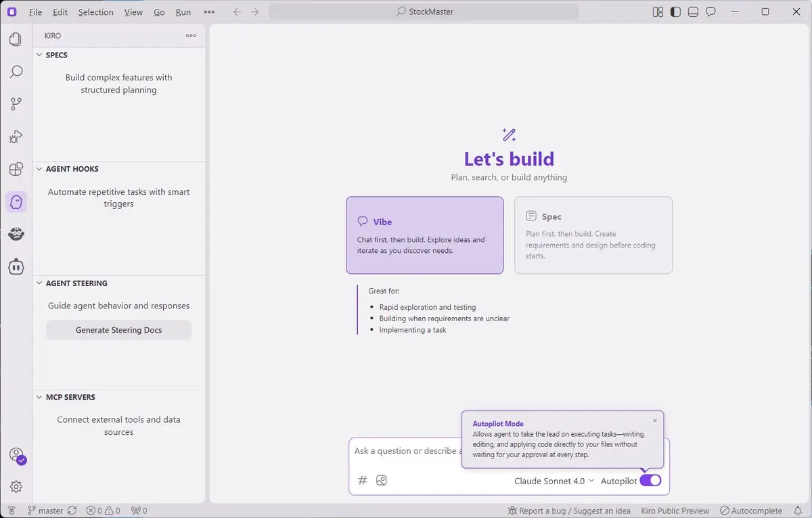
Task: Select the Spec mode card
Action: pos(593,235)
